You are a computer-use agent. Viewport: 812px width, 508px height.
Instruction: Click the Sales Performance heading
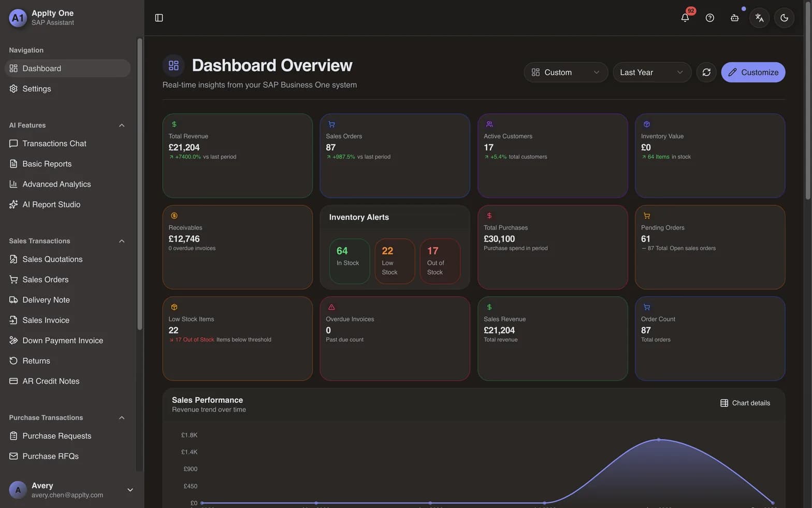207,400
